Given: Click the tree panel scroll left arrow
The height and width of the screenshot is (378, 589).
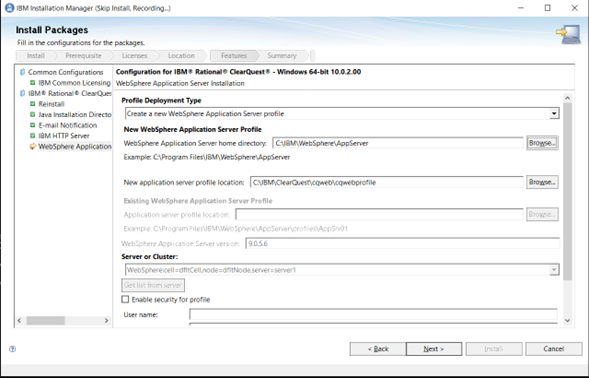Looking at the screenshot, I should (20, 321).
